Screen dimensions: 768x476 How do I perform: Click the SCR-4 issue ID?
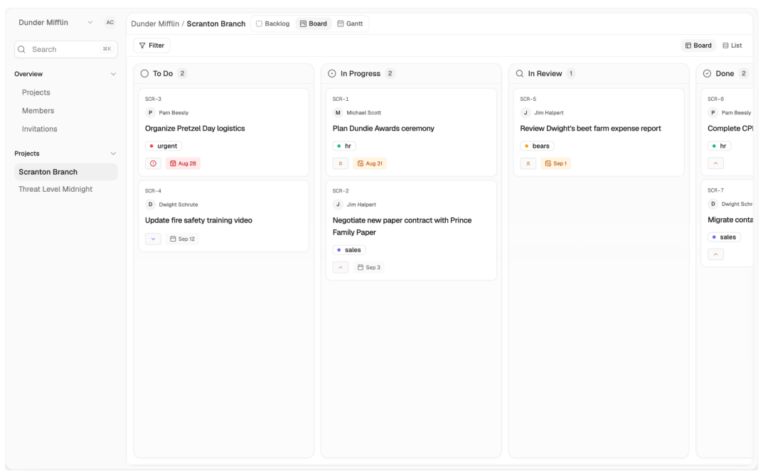click(x=153, y=191)
